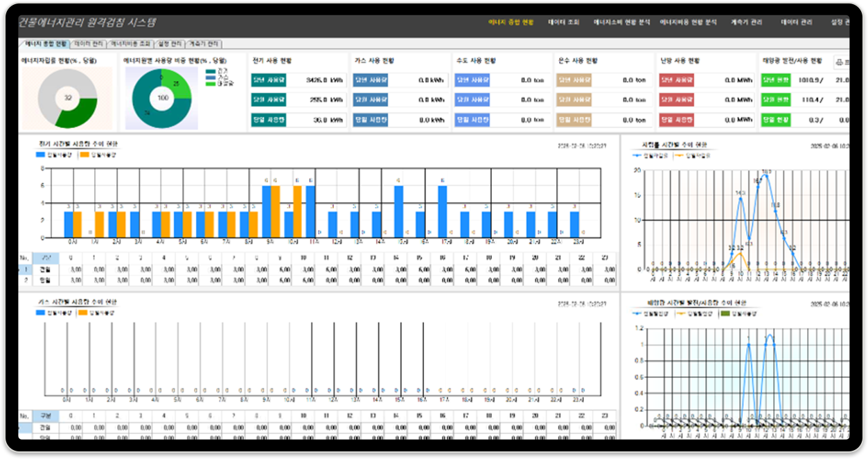The width and height of the screenshot is (868, 459).
Task: Switch to the 에너지비용 조회 sub-tab
Action: 131,44
